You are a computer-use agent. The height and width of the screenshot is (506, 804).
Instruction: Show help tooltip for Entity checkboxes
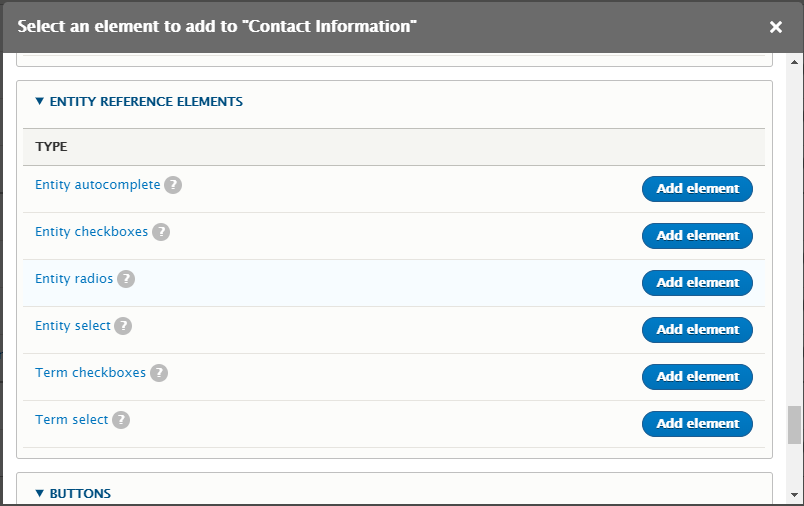(161, 232)
